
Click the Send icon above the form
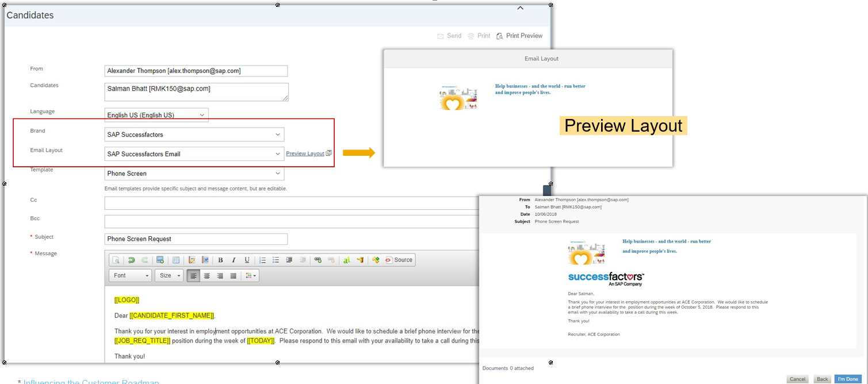point(449,36)
